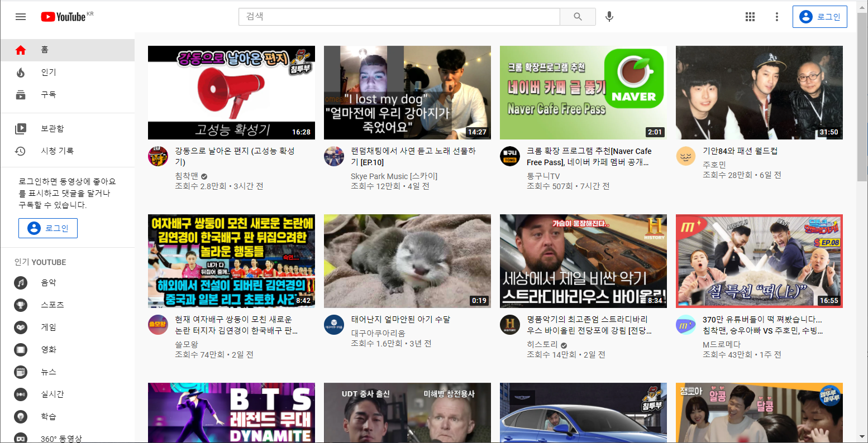Open 인기 trending in sidebar

click(68, 72)
